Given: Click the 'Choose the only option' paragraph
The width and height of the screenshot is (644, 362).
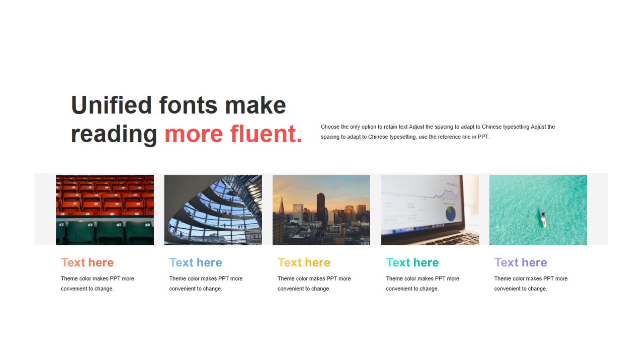Looking at the screenshot, I should point(438,132).
